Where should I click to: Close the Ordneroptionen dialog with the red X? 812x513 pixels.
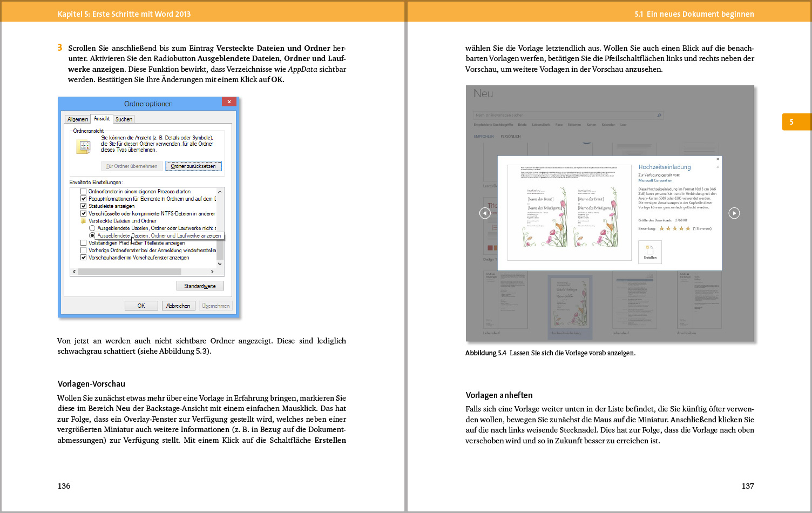click(x=229, y=102)
